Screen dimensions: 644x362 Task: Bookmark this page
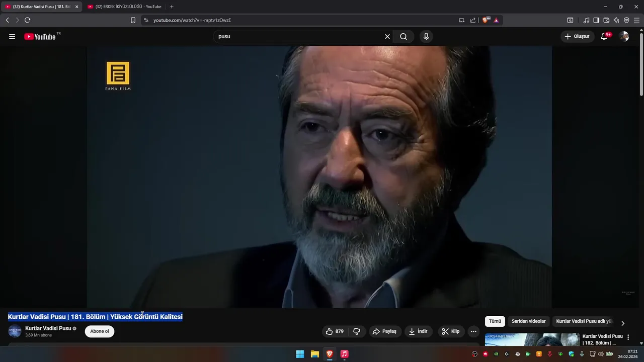[133, 20]
